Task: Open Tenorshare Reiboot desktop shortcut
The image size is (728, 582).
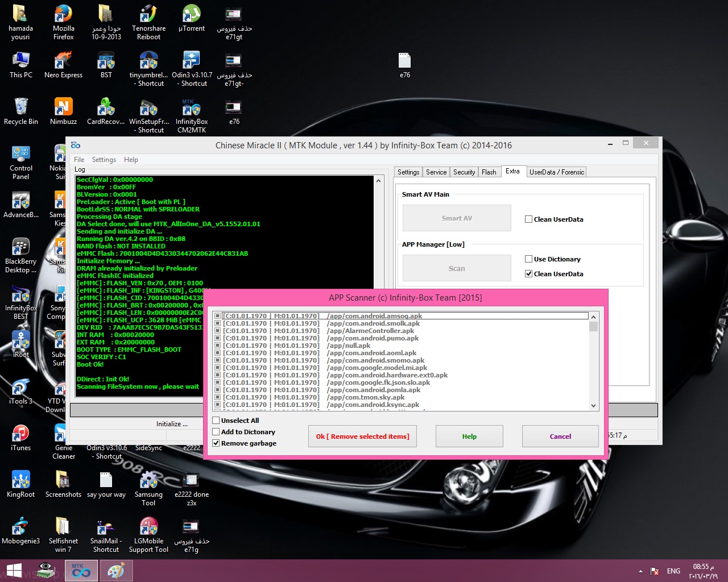Action: 148,23
